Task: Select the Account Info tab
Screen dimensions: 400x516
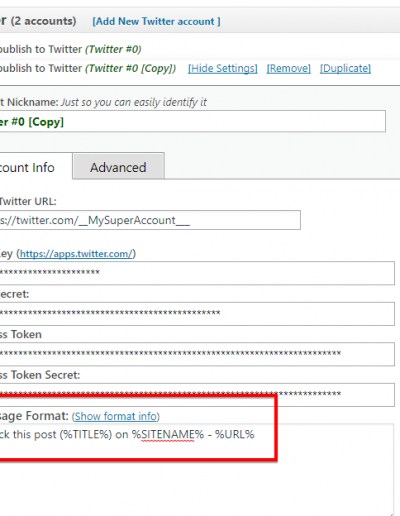Action: tap(35, 166)
